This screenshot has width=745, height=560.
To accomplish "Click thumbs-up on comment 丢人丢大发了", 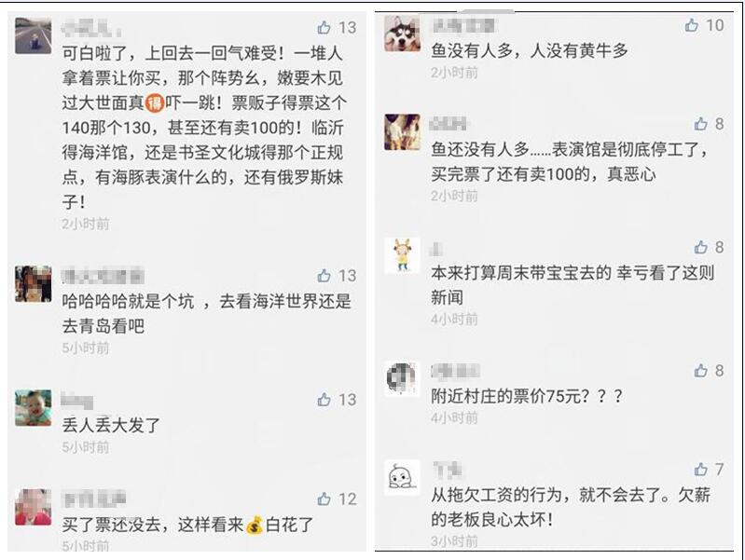I will (324, 400).
